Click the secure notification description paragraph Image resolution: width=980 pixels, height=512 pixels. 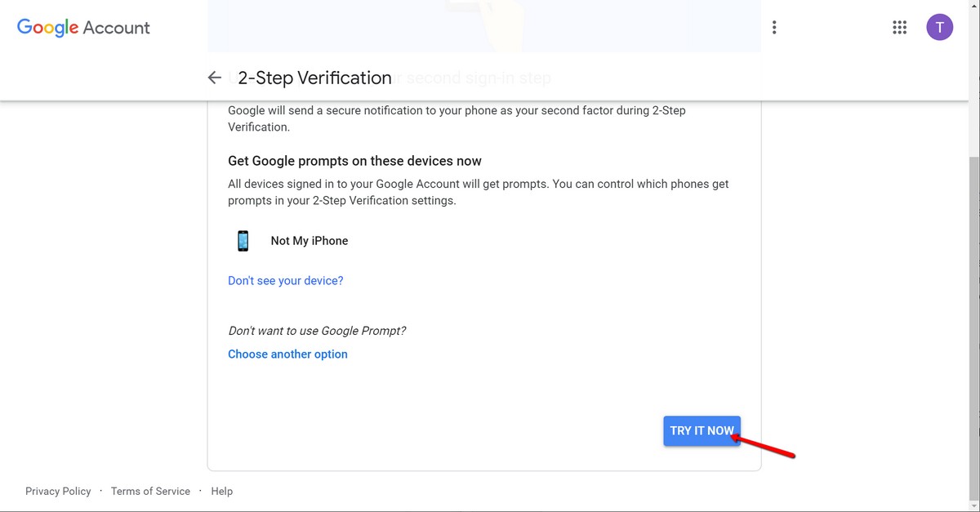[457, 118]
